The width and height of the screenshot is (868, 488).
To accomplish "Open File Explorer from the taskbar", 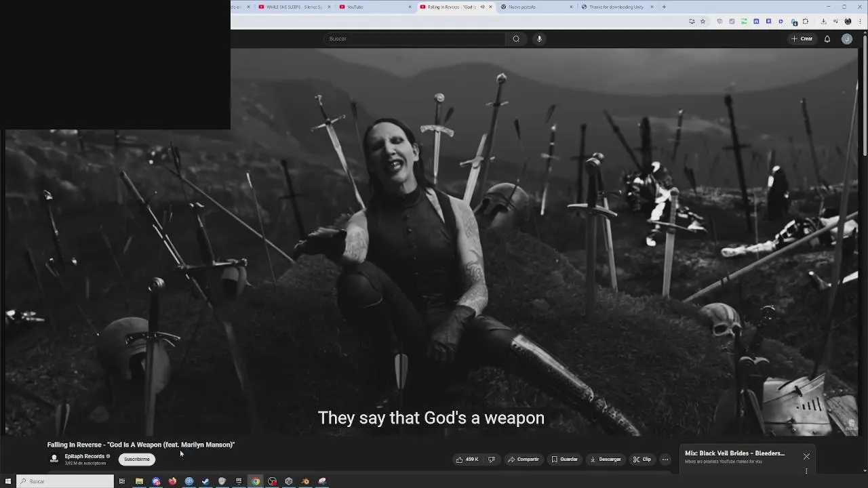I will 139,481.
